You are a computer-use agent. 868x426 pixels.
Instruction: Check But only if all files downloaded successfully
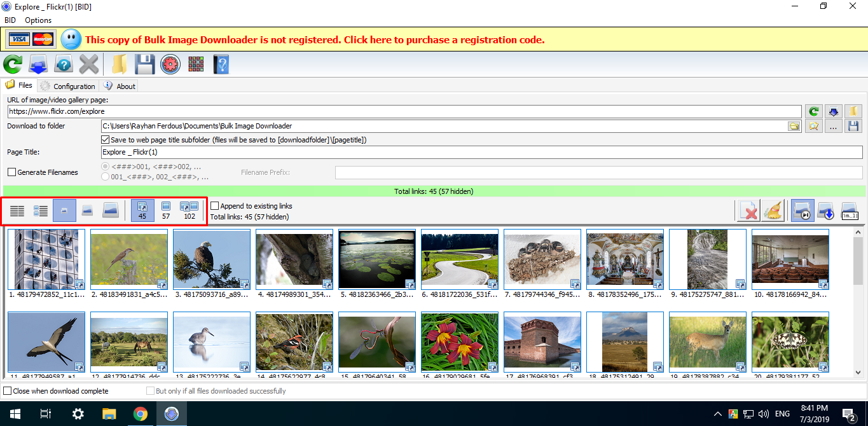151,391
